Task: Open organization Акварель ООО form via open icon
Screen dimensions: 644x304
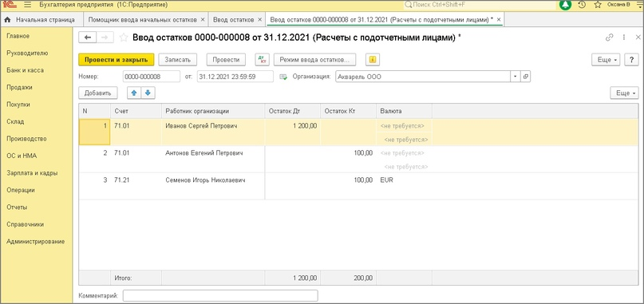Action: click(x=526, y=77)
